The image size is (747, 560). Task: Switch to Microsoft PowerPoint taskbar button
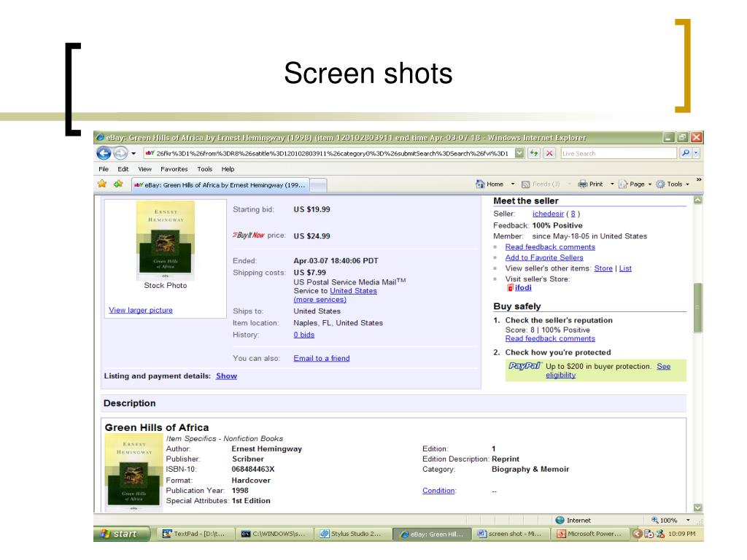click(x=589, y=534)
